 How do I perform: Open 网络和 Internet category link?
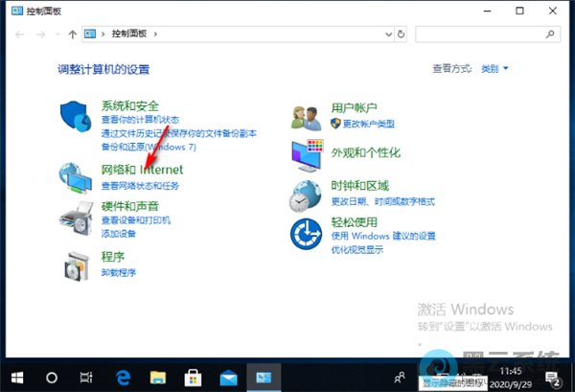coord(142,170)
